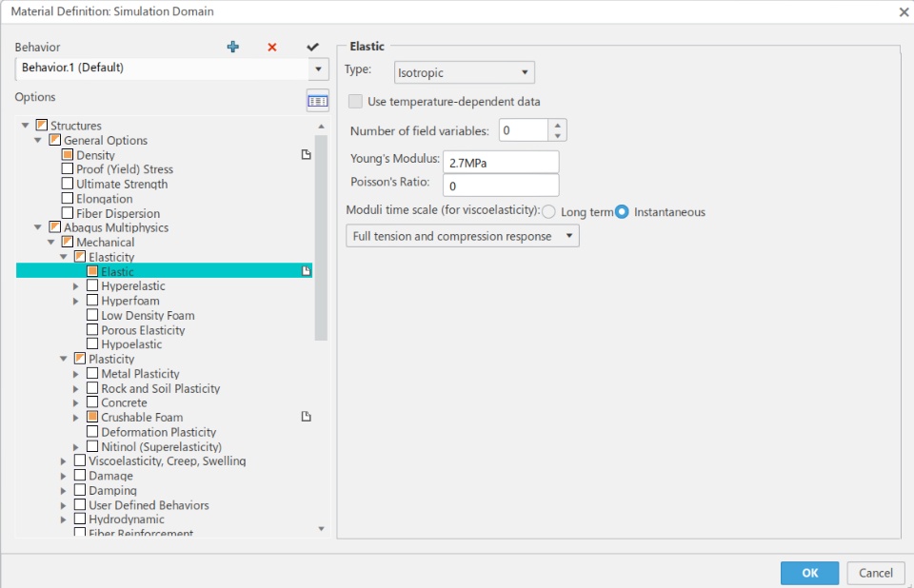Click the Cancel button

[876, 573]
